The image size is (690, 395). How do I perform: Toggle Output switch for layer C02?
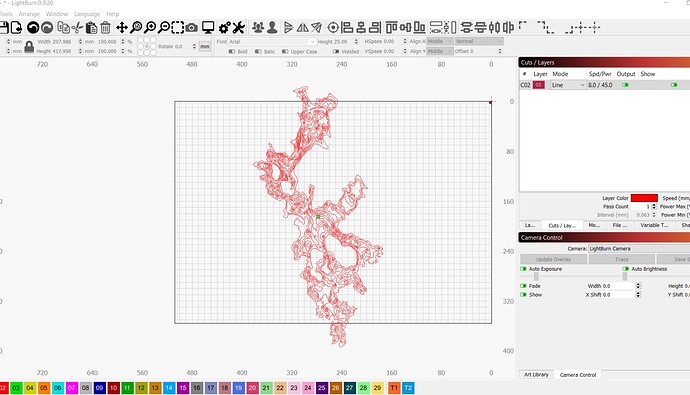tap(625, 85)
